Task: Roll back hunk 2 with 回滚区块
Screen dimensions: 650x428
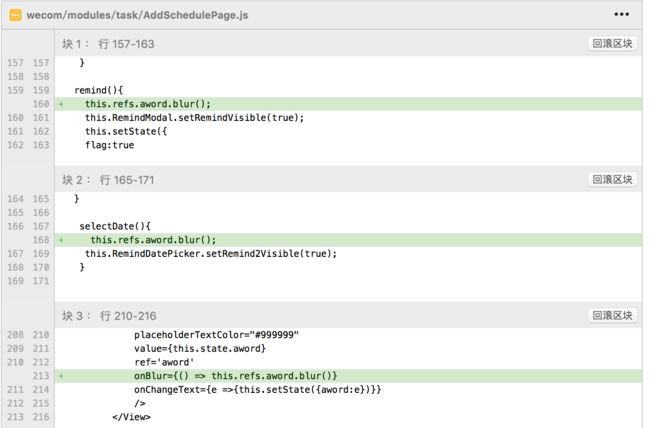Action: coord(612,180)
